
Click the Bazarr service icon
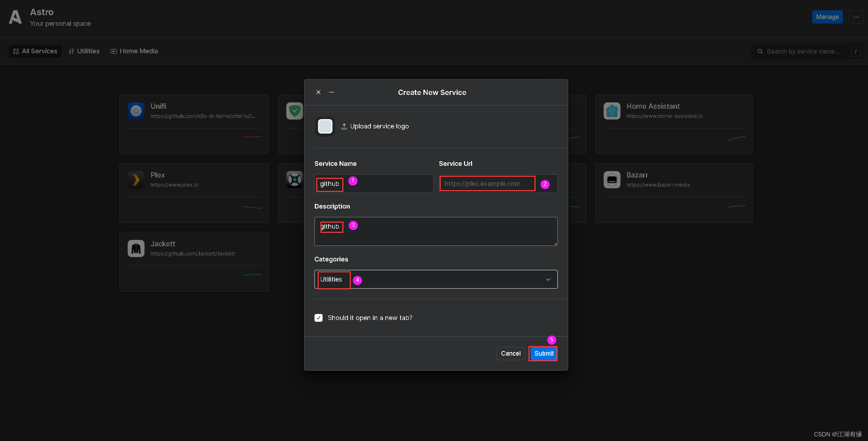click(x=612, y=180)
